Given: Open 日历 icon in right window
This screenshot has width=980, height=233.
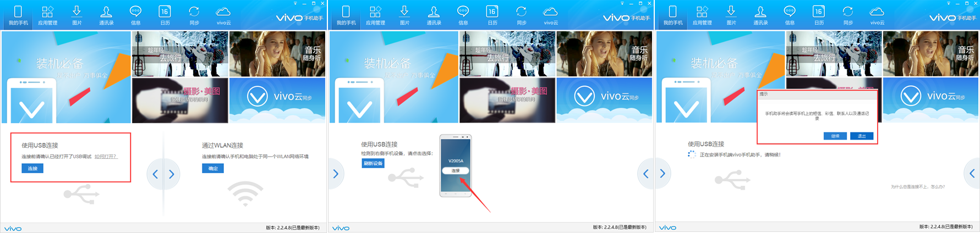Looking at the screenshot, I should pos(819,15).
